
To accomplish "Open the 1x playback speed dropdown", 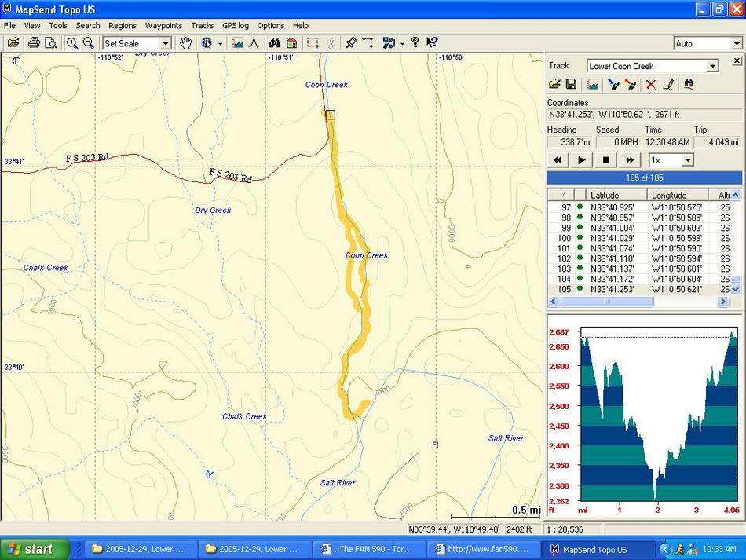I will click(687, 160).
